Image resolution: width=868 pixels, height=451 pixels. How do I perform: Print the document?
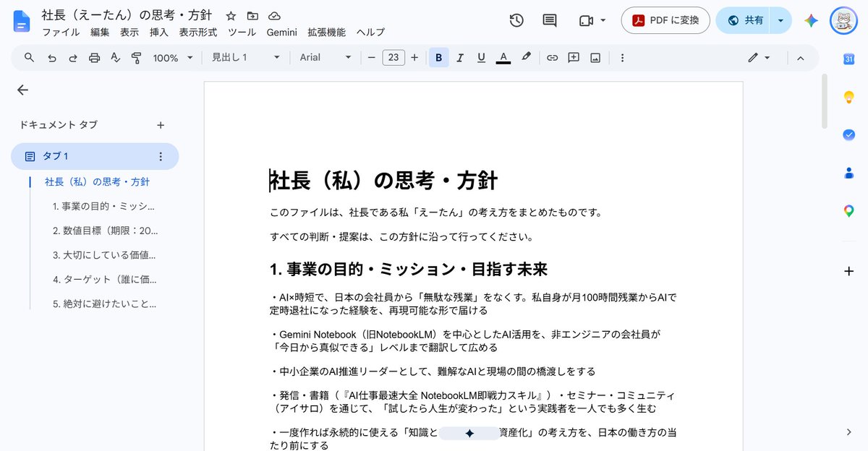point(94,58)
